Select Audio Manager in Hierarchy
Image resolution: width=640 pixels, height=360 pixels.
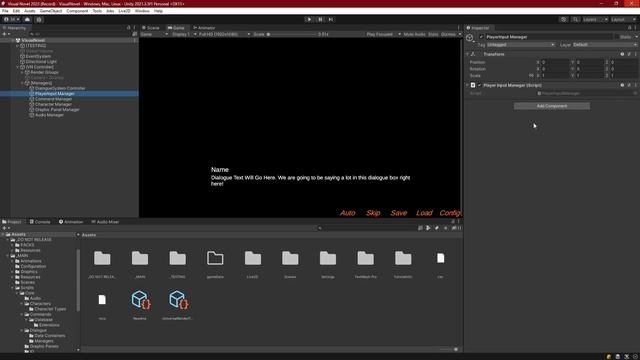[49, 115]
